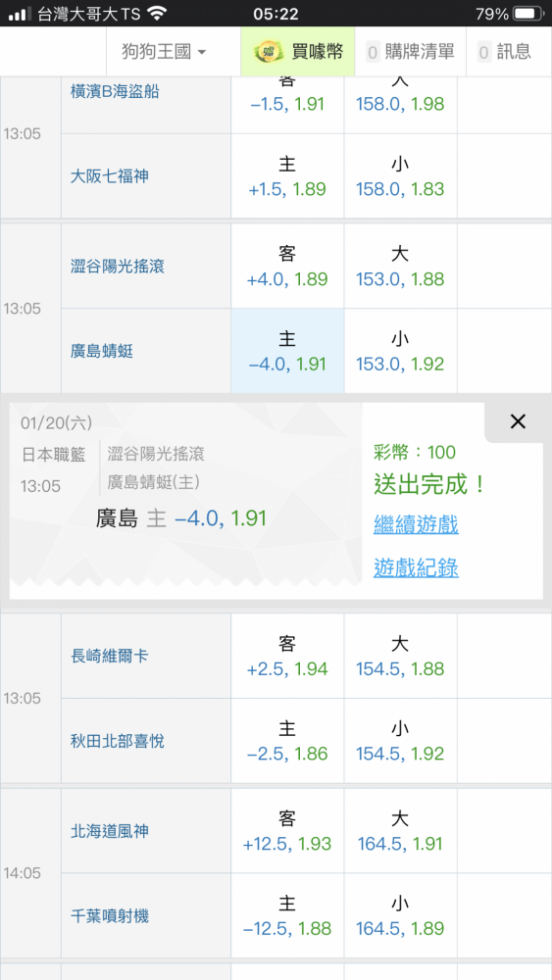Close the bet confirmation slip
The image size is (552, 980).
(518, 421)
